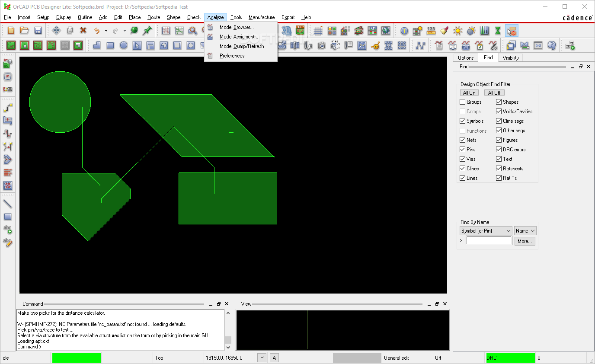
Task: Collapse the Command panel with its minimize control
Action: pyautogui.click(x=210, y=304)
